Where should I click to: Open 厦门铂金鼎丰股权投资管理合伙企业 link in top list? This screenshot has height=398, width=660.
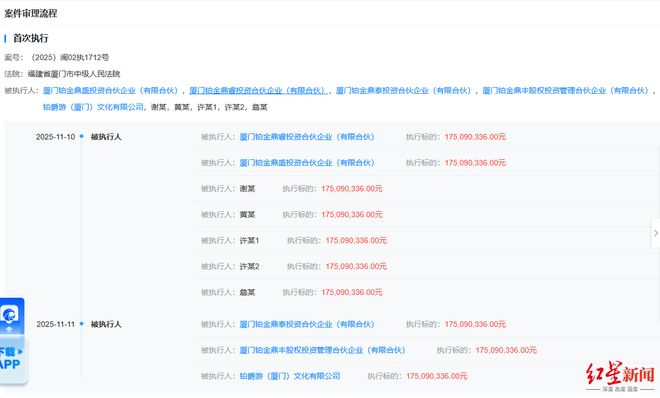[566, 90]
